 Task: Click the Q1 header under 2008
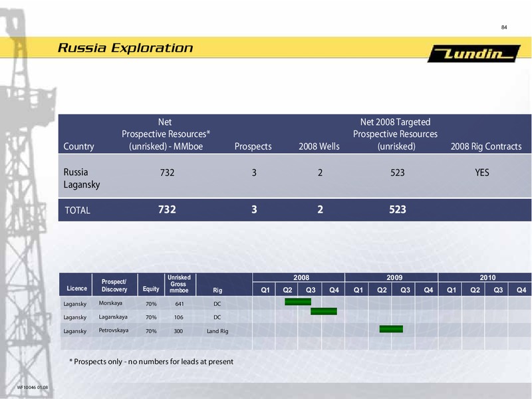(x=265, y=290)
